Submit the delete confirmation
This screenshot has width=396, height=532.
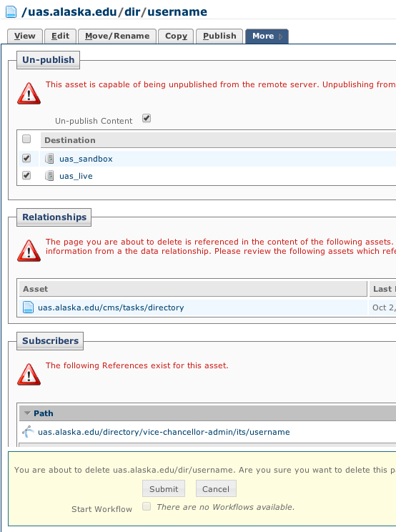tap(164, 488)
